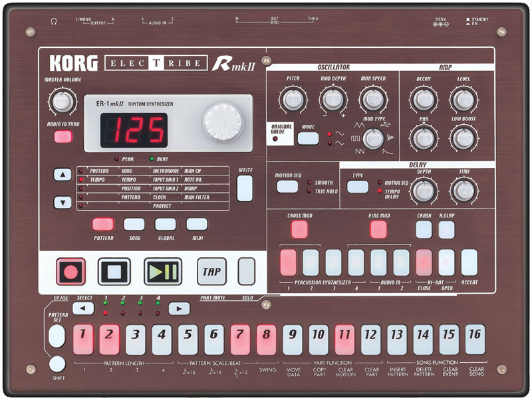Click the Part Mute / Solo button

pos(246,271)
